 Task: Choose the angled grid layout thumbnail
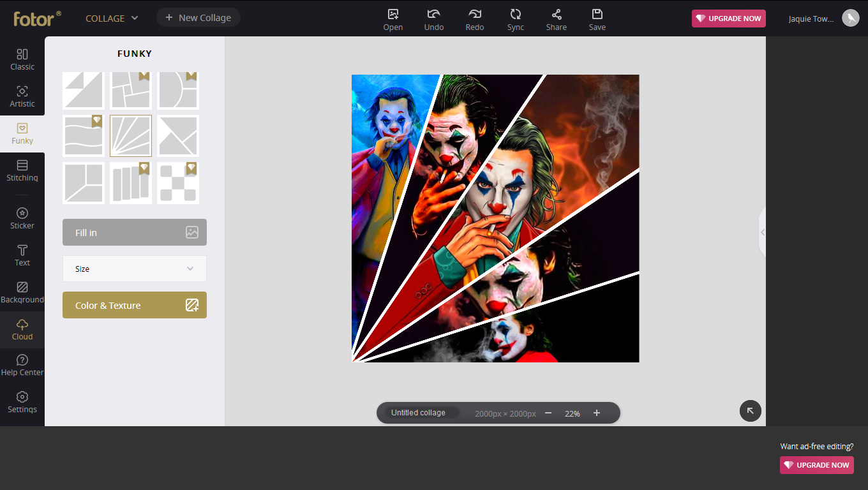pyautogui.click(x=83, y=183)
